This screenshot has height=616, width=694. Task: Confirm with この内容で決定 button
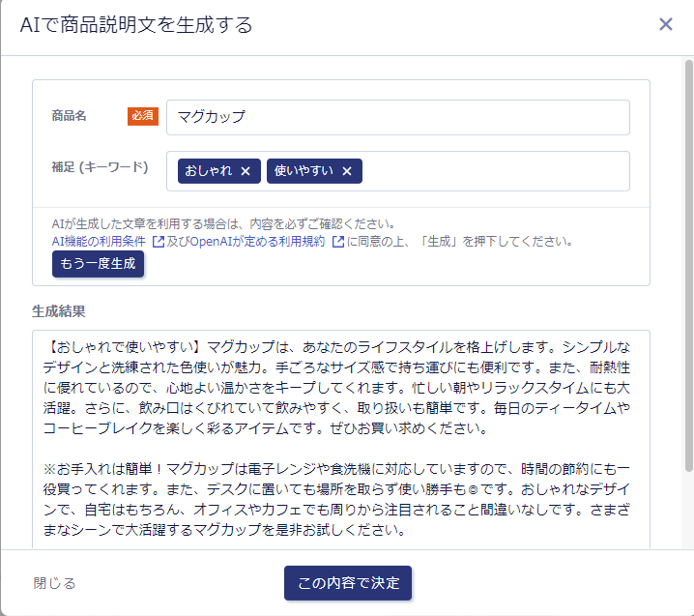348,583
